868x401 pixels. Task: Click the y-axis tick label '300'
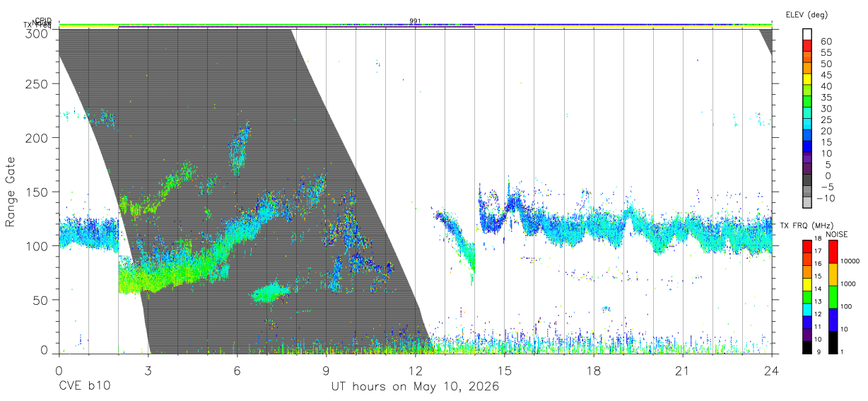coord(37,32)
